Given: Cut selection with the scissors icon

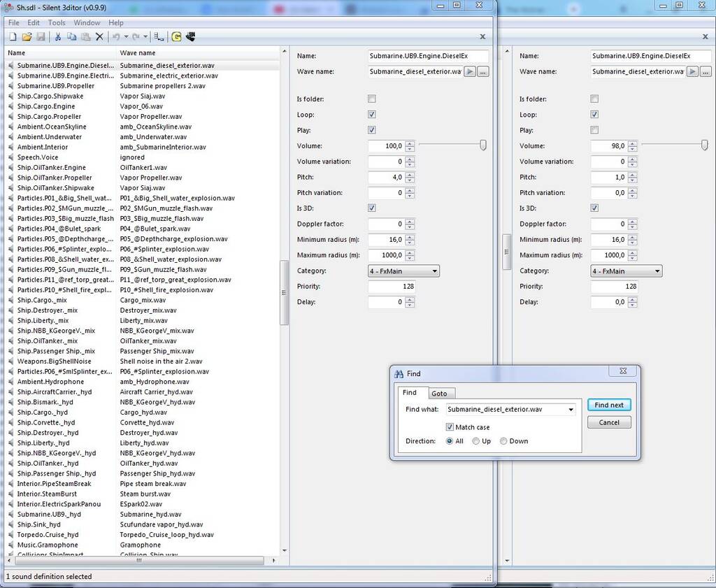Looking at the screenshot, I should [x=57, y=37].
